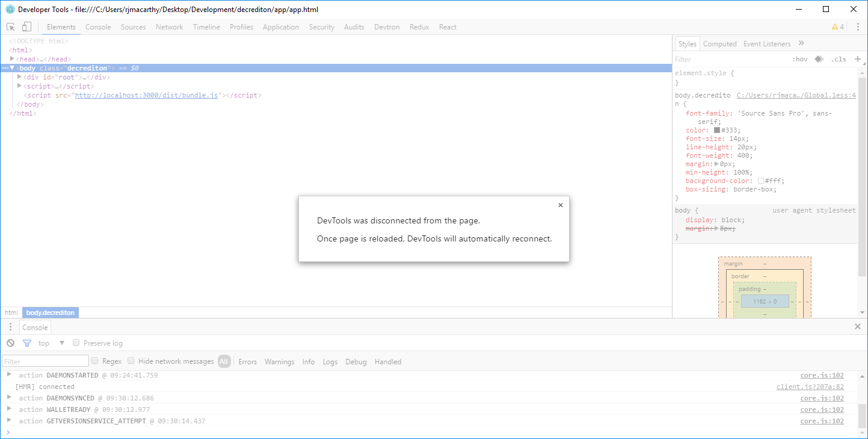Open the Devtron panel tab
The width and height of the screenshot is (868, 439).
(x=386, y=26)
